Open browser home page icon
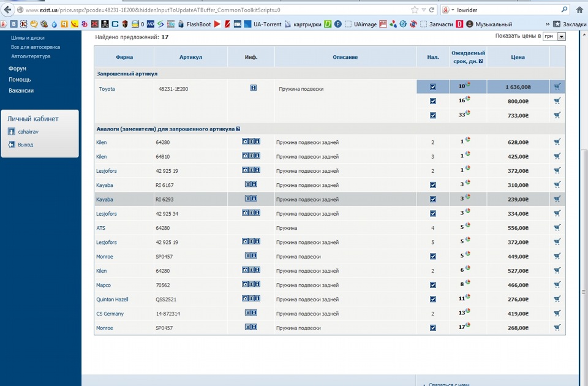Image resolution: width=588 pixels, height=386 pixels. coord(579,10)
